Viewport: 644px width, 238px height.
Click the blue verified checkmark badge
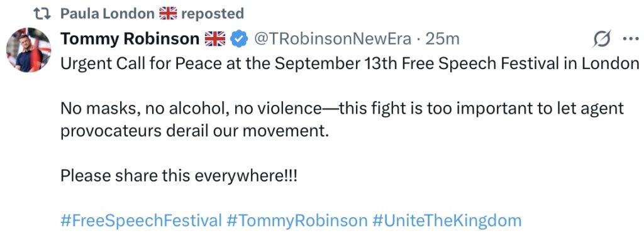[238, 40]
